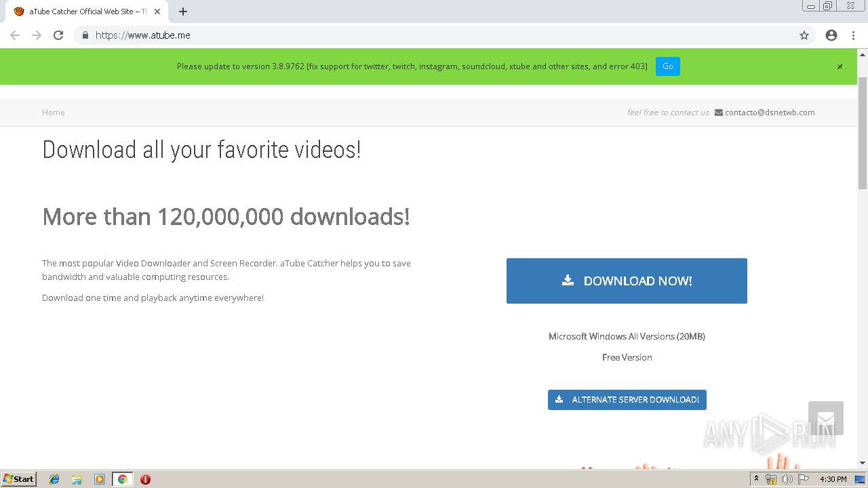Click the blue Go button in the update banner

668,66
